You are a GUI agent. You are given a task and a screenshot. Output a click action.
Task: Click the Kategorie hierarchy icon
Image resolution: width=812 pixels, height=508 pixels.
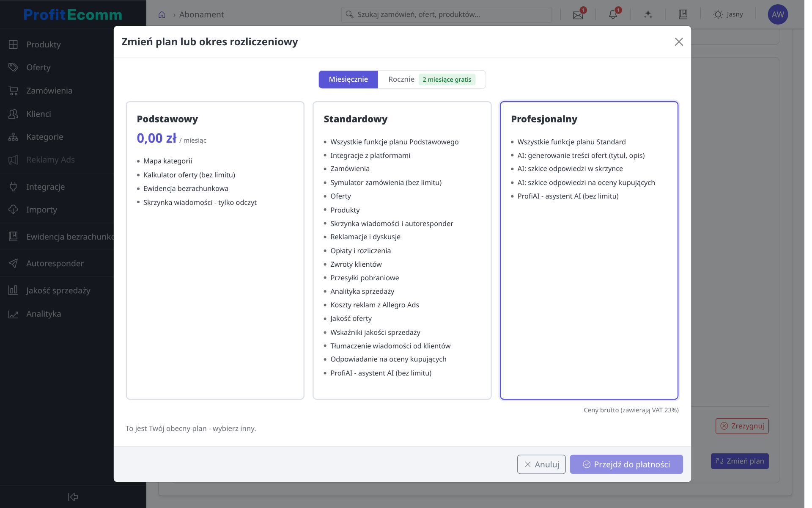pos(13,137)
